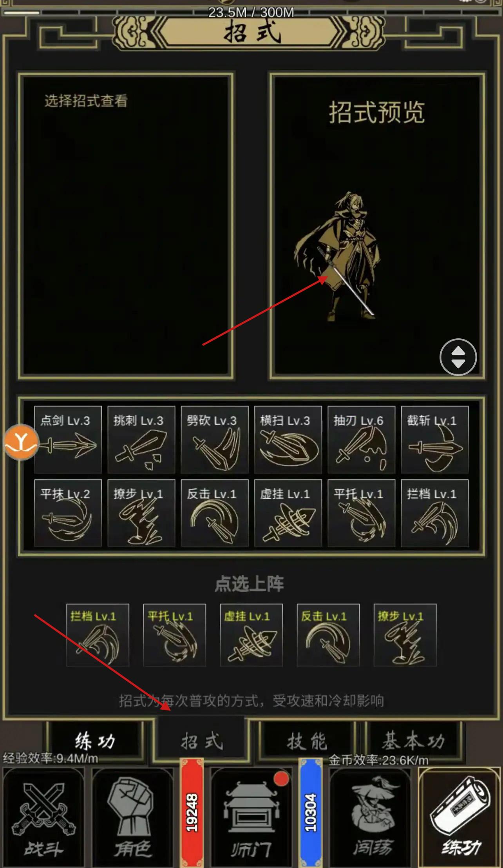Switch to the 技能 tab
This screenshot has width=503, height=868.
pyautogui.click(x=307, y=741)
